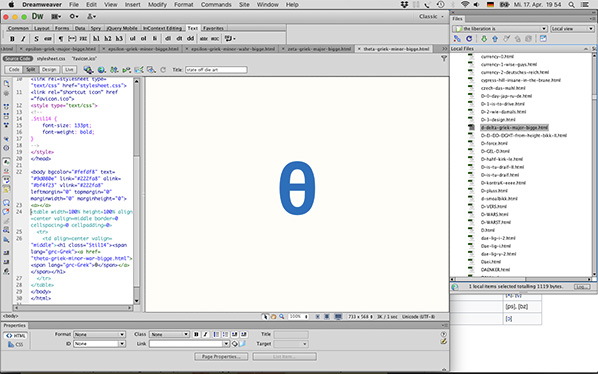Viewport: 598px width, 374px height.
Task: Click the document Title field
Action: (x=216, y=70)
